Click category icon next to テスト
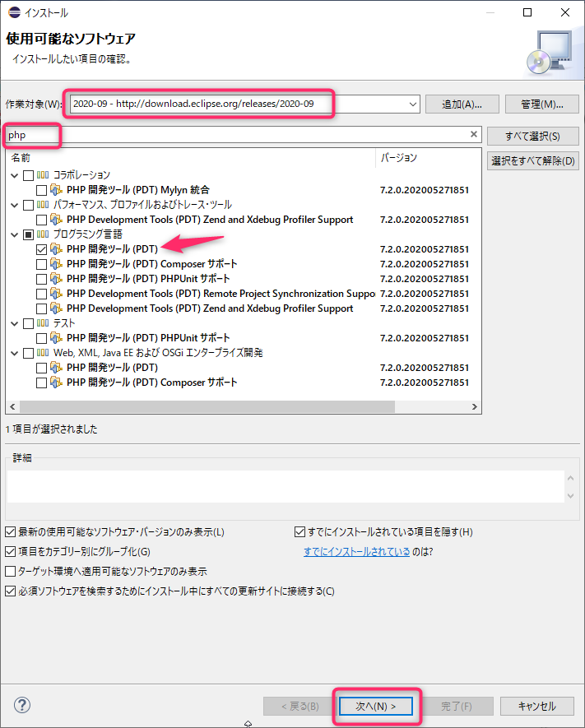Screen dimensions: 585x728 click(43, 323)
